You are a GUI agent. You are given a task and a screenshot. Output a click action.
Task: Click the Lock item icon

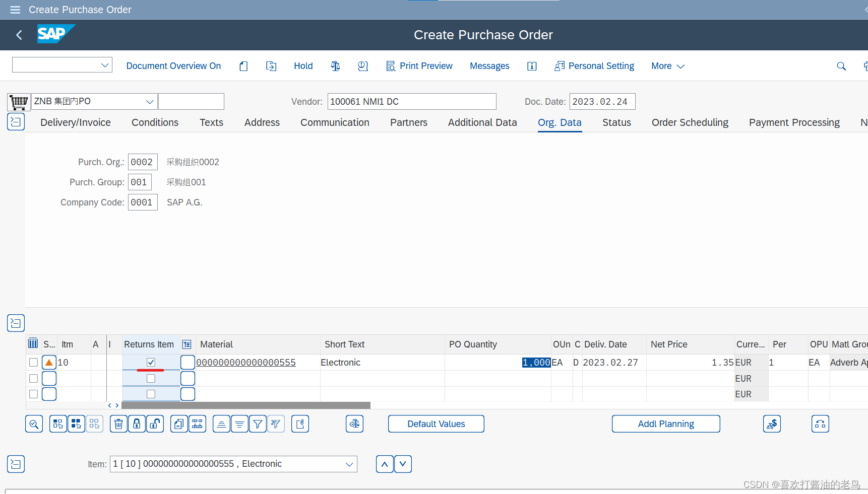click(x=137, y=424)
